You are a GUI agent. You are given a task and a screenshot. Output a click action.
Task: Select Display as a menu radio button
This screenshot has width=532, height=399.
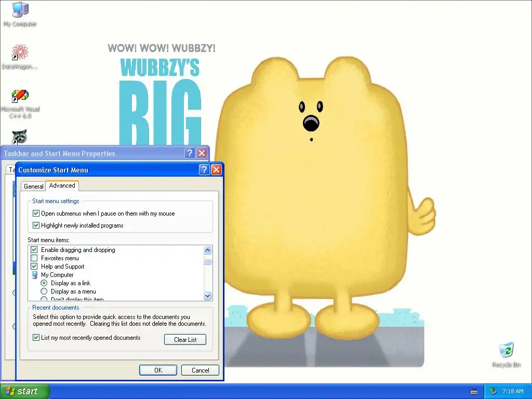click(44, 291)
